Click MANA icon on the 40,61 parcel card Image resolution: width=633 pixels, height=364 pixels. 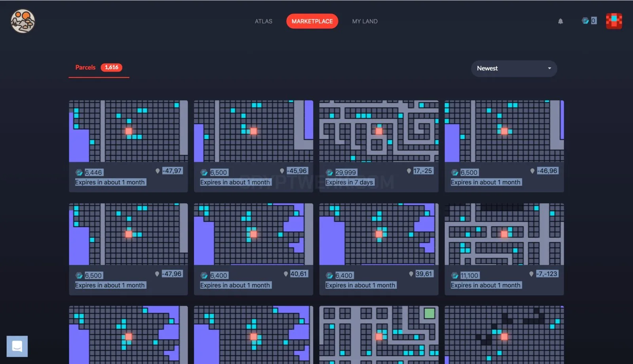(x=204, y=275)
